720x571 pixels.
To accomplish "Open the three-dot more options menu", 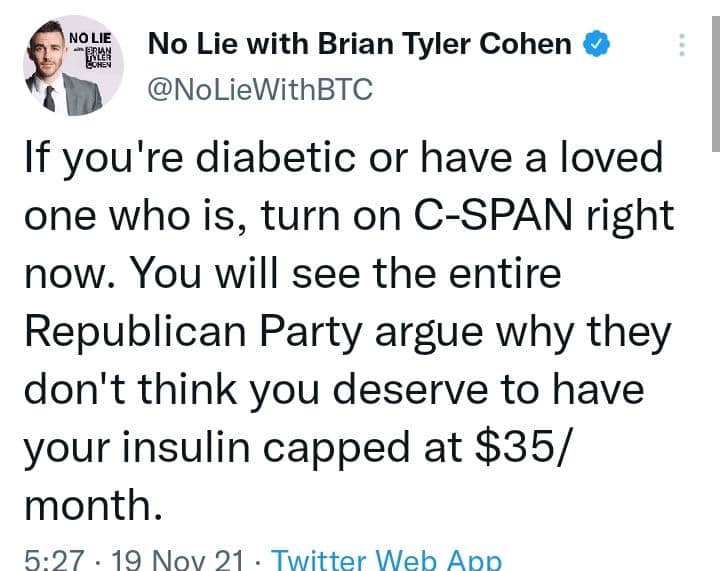I will click(x=682, y=45).
